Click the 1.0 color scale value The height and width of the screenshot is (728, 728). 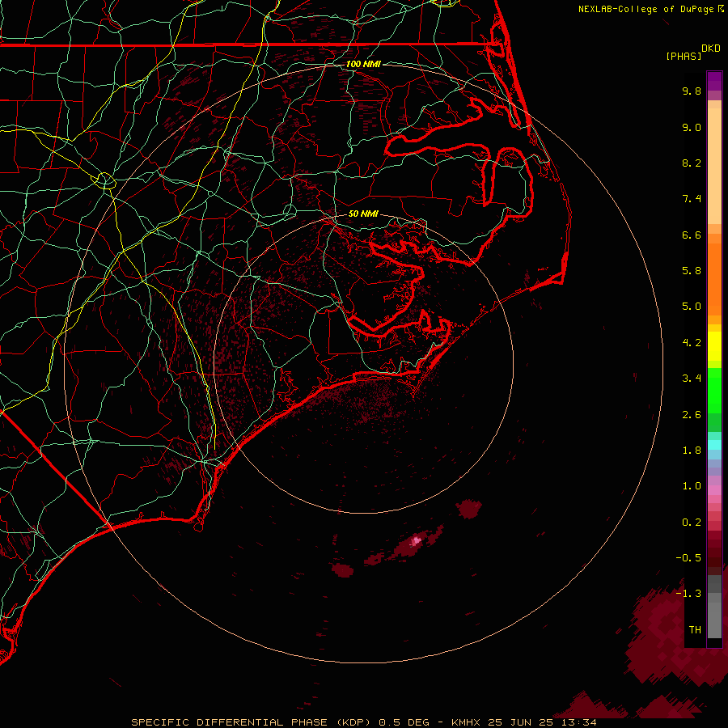point(692,486)
